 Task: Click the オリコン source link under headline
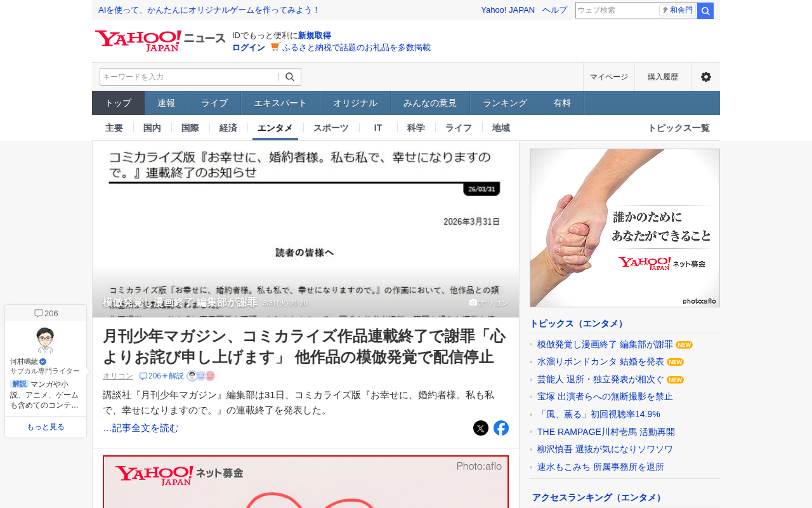click(118, 376)
